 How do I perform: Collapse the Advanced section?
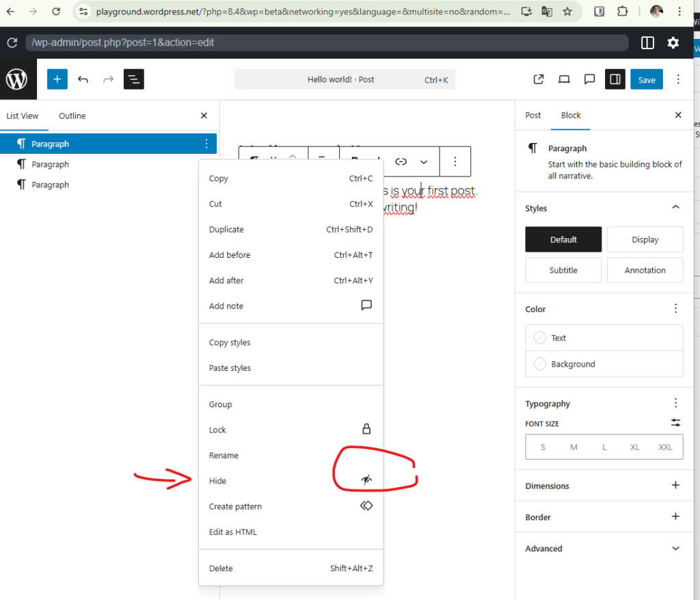coord(675,548)
